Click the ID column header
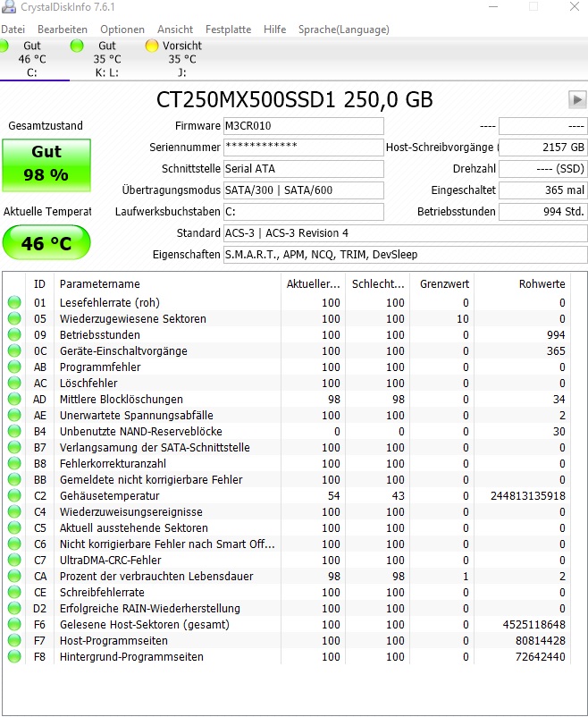Image resolution: width=588 pixels, height=717 pixels. [x=40, y=284]
